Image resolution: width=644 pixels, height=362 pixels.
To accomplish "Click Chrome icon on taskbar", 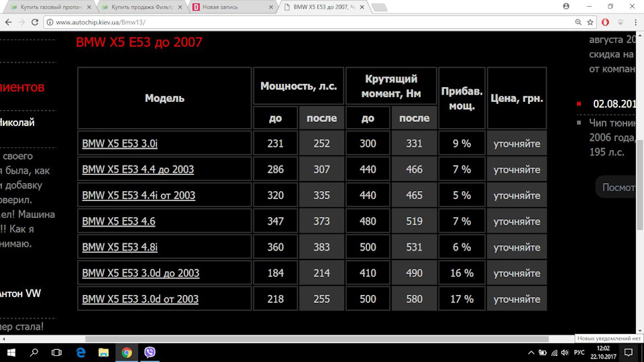I will tap(127, 353).
